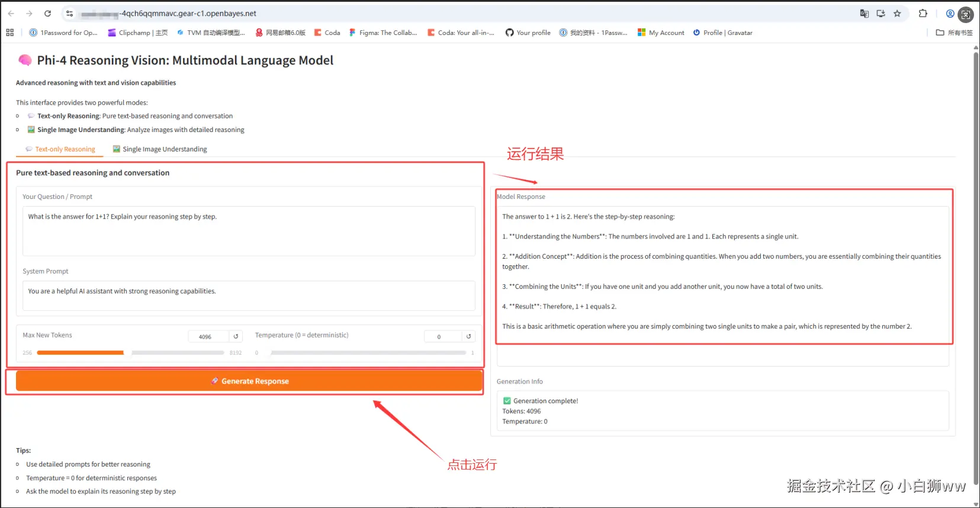Click the Max New Tokens number field
Viewport: 980px width, 508px height.
(x=208, y=336)
